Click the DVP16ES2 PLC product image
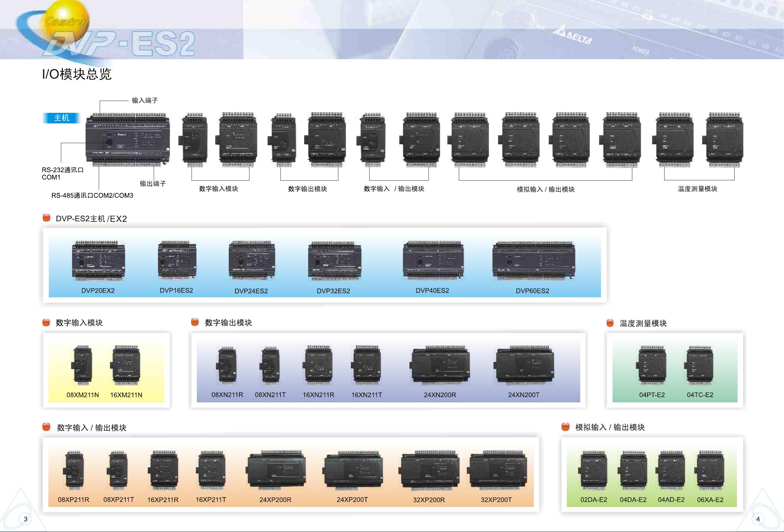784x532 pixels. 177,260
